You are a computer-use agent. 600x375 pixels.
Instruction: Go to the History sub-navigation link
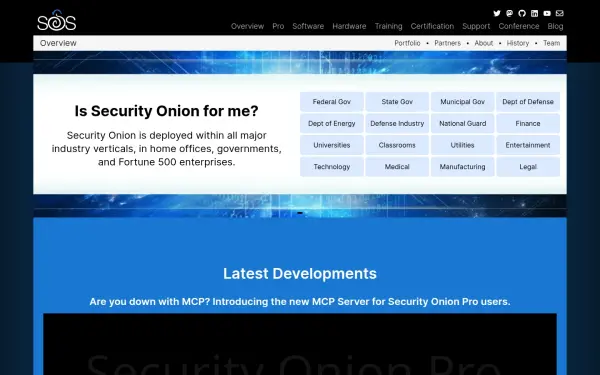[518, 43]
